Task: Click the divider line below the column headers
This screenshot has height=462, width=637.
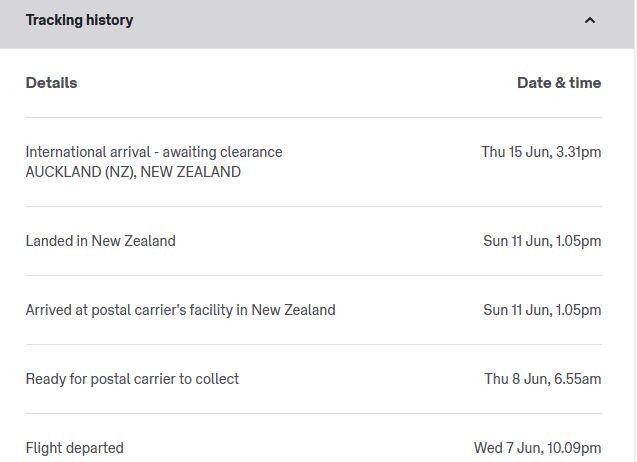Action: [313, 117]
